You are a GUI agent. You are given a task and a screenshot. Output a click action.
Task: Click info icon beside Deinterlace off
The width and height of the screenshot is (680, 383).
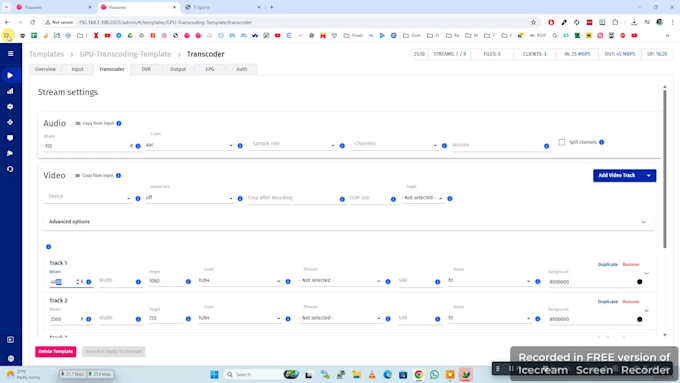coord(240,199)
